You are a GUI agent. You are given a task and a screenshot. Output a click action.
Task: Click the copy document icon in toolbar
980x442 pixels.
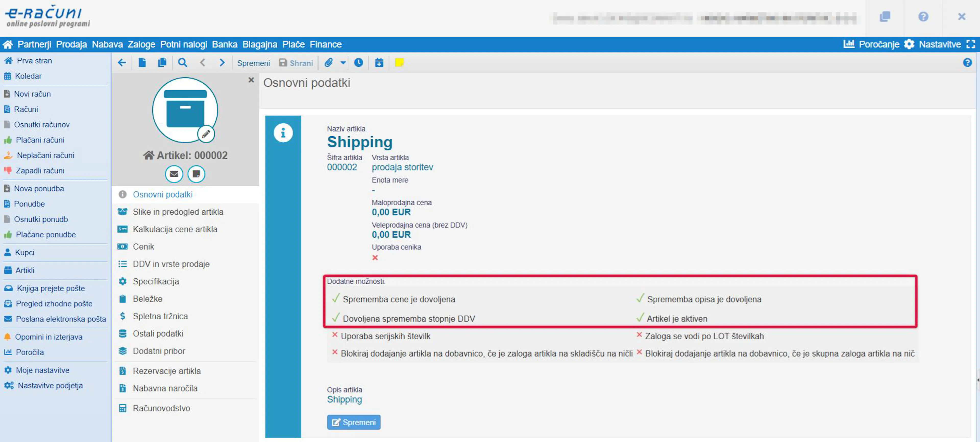click(x=162, y=63)
